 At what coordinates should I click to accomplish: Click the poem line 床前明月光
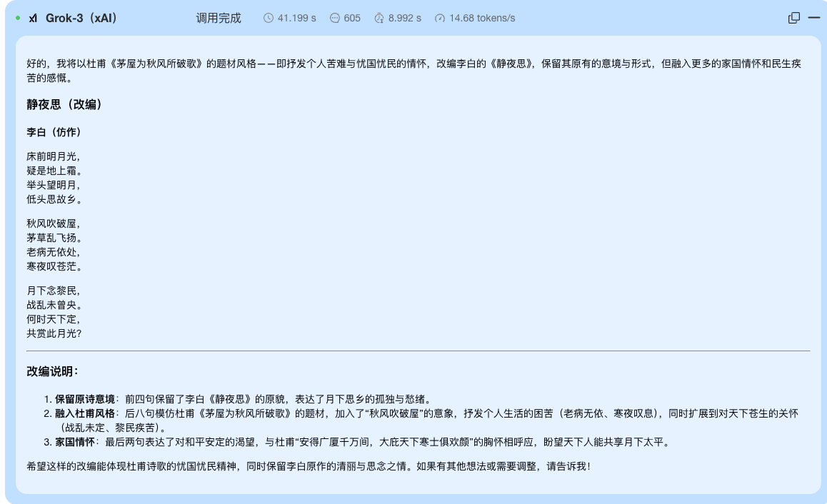click(x=54, y=156)
